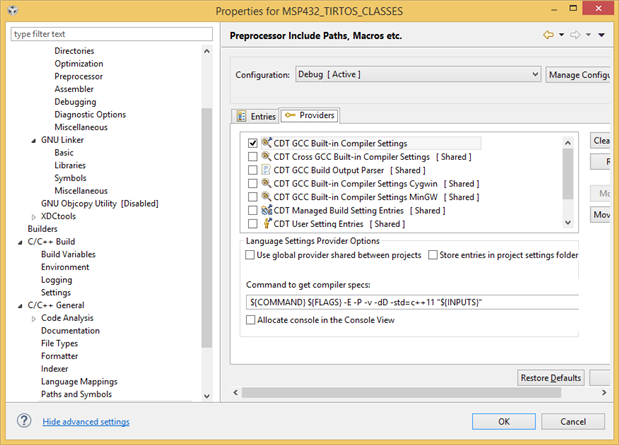The width and height of the screenshot is (619, 445).
Task: Enable Use global provider shared between projects
Action: pos(250,255)
